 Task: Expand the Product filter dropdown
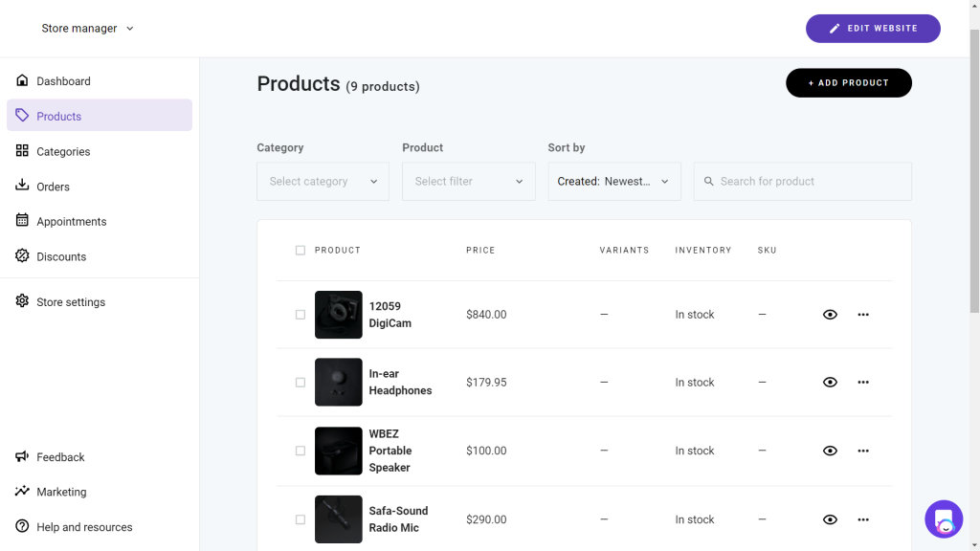tap(468, 182)
